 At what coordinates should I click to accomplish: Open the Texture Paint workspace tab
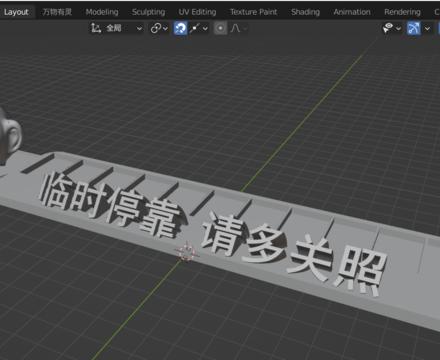[254, 12]
